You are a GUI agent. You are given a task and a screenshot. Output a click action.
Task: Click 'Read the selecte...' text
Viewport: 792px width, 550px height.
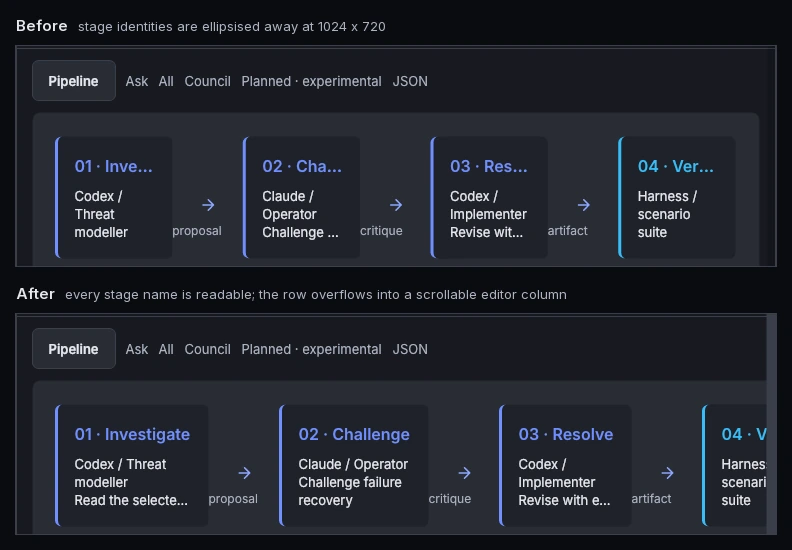click(x=131, y=501)
